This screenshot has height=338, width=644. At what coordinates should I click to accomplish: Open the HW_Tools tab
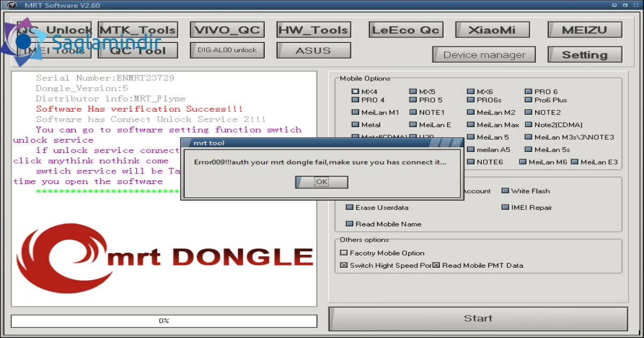coord(313,30)
